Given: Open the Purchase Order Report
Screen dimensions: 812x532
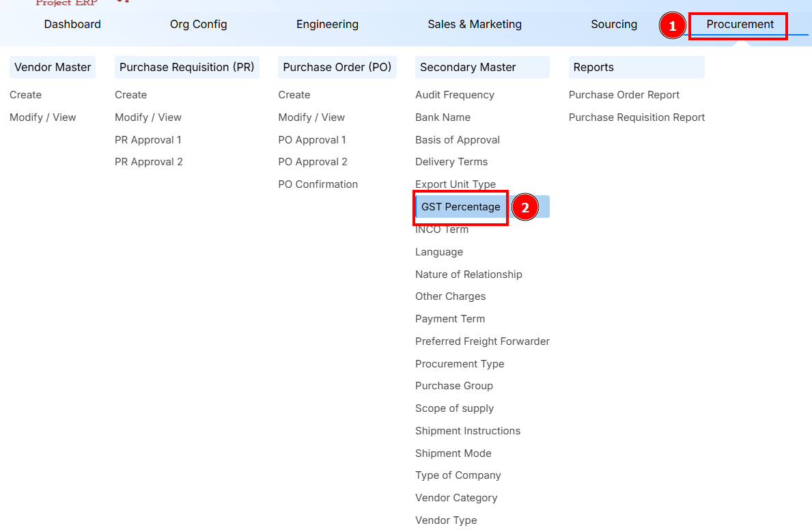Looking at the screenshot, I should coord(624,95).
